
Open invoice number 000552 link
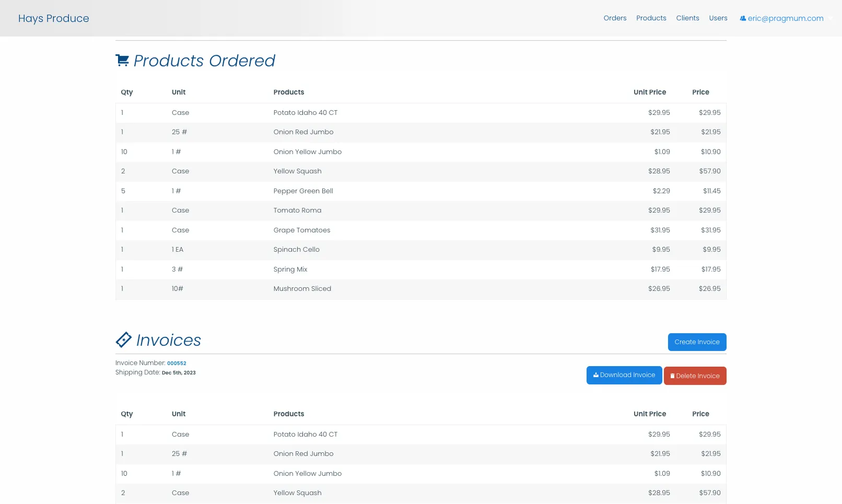pos(177,363)
